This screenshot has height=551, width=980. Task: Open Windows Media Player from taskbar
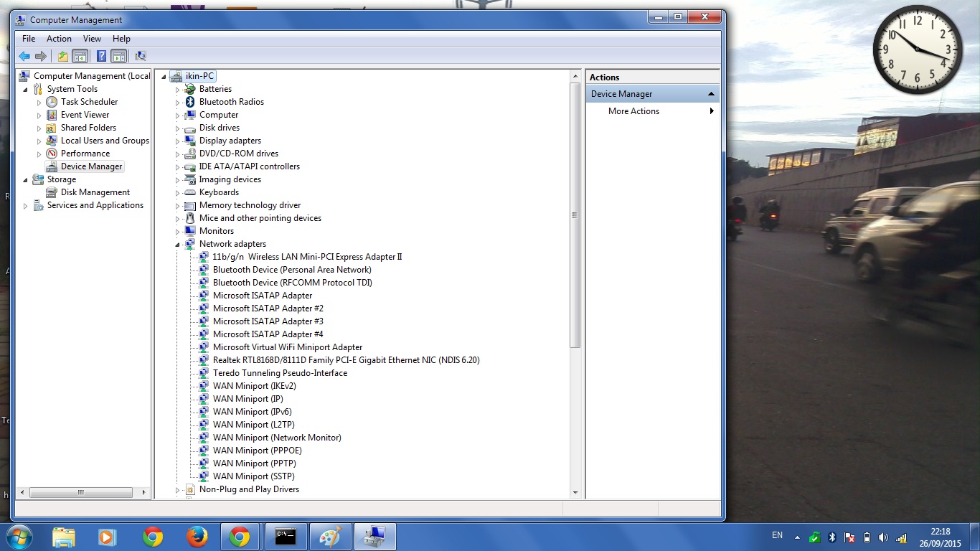pyautogui.click(x=107, y=537)
